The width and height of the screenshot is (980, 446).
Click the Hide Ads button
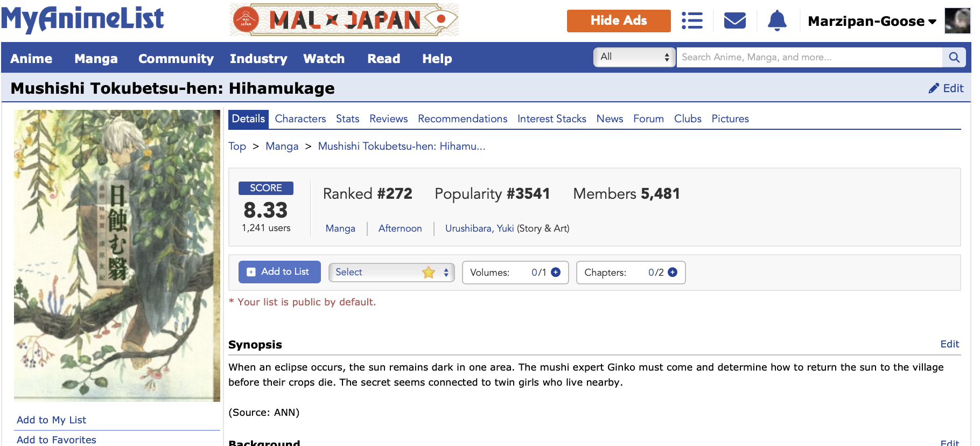619,21
